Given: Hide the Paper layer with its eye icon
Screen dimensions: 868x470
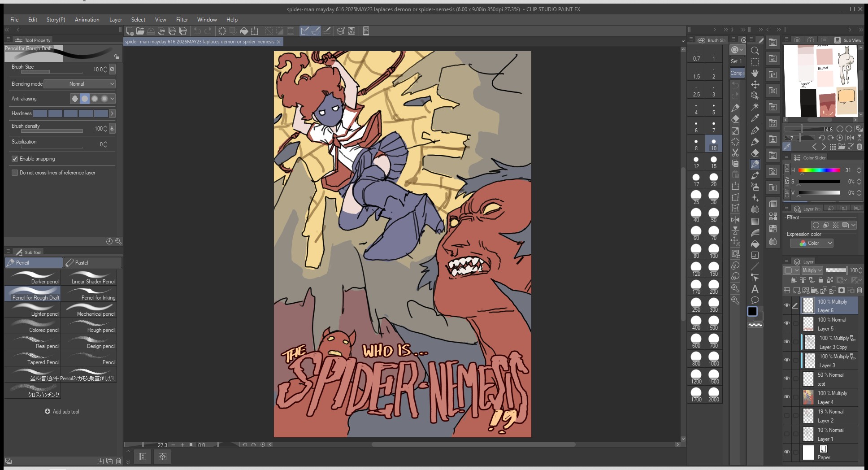Looking at the screenshot, I should tap(787, 452).
